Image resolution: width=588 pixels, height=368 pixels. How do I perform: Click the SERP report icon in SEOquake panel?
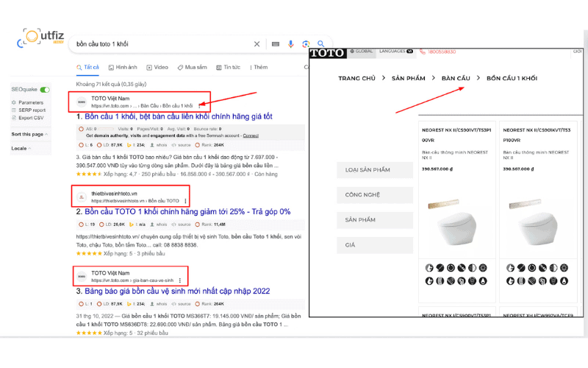tap(14, 110)
